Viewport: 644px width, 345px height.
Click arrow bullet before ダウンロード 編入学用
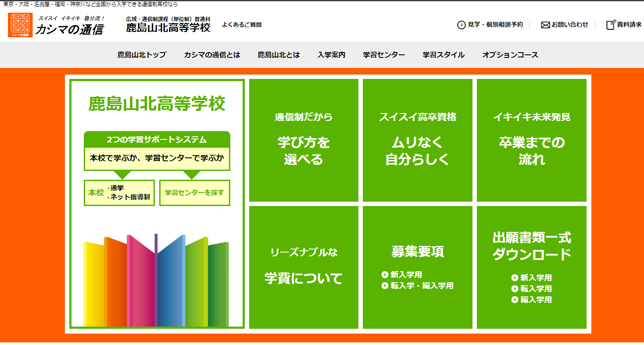coord(515,300)
